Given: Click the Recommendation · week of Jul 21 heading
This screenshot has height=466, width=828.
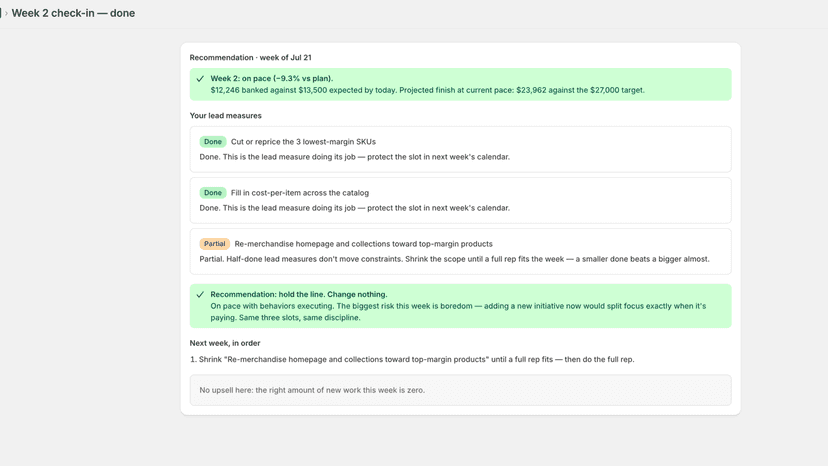Looking at the screenshot, I should tap(250, 57).
